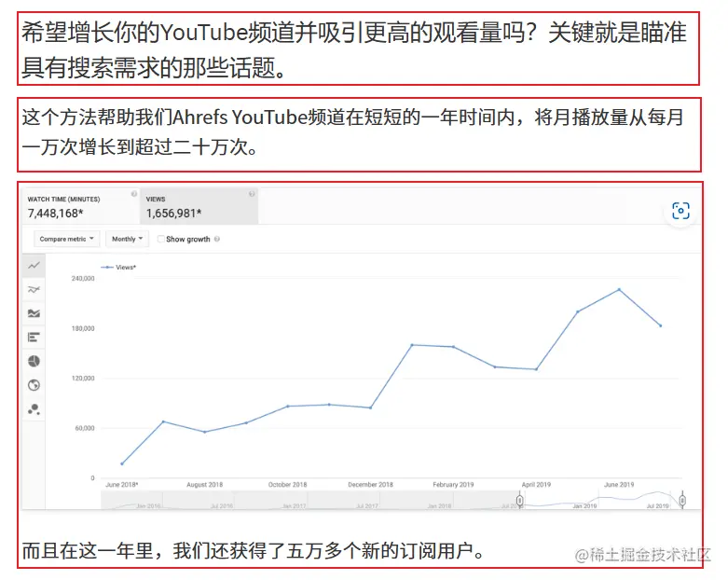Open the Compare metric dropdown
The image size is (728, 580).
coord(66,239)
